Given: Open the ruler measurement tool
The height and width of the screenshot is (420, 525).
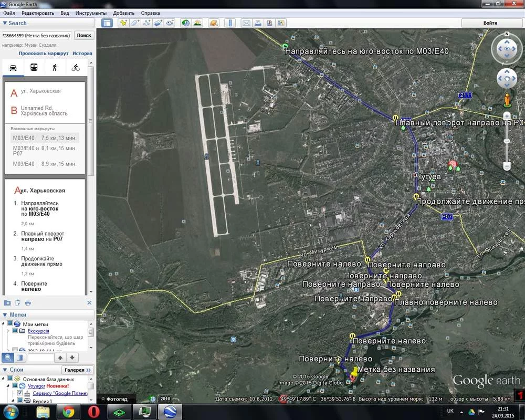Looking at the screenshot, I should pyautogui.click(x=229, y=23).
